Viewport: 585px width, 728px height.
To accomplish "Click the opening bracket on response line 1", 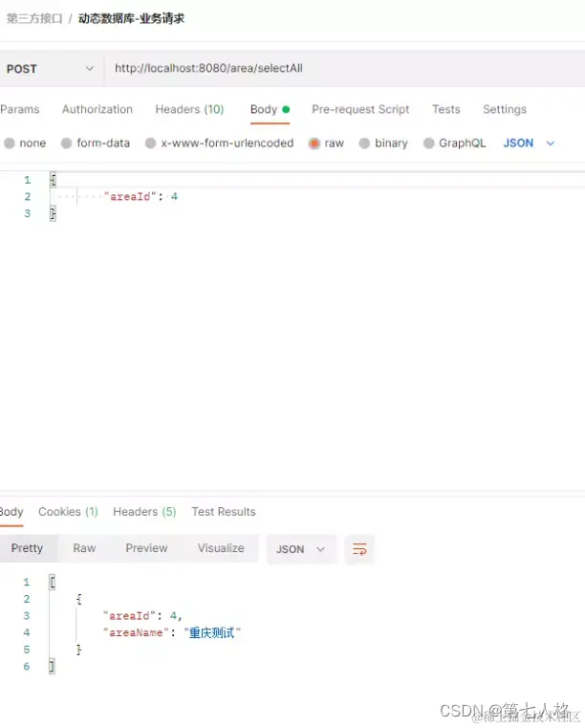I will coord(53,582).
